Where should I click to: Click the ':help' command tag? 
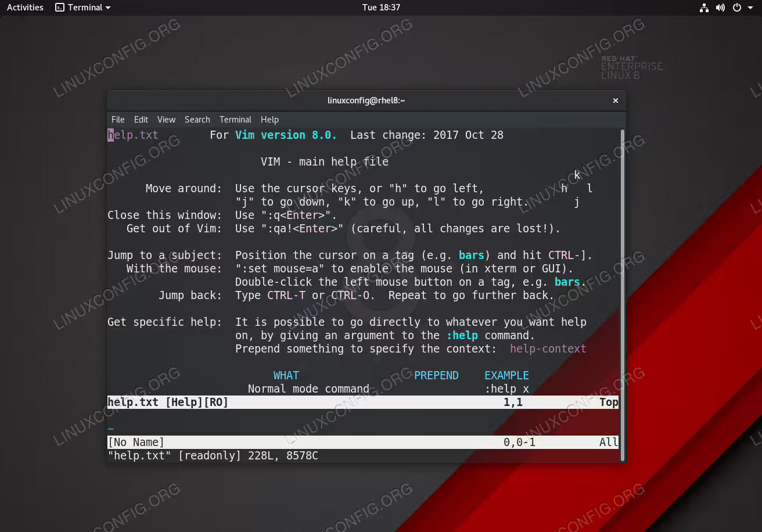click(x=462, y=335)
